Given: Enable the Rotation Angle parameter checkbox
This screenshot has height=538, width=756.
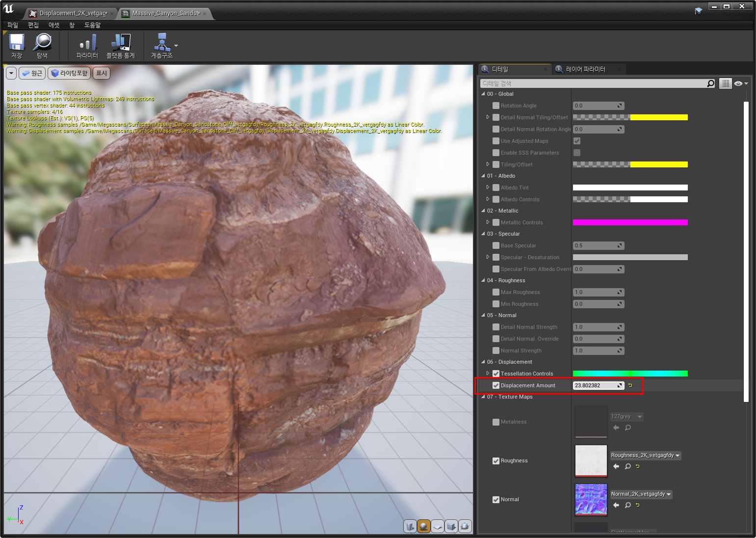Looking at the screenshot, I should coord(496,106).
